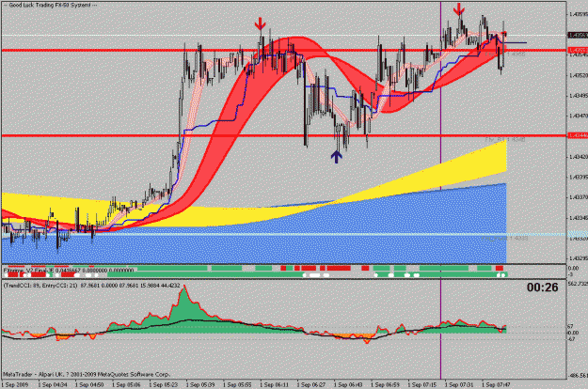Click the '1 Sep 07:47' time label
The width and height of the screenshot is (588, 389).
click(497, 384)
